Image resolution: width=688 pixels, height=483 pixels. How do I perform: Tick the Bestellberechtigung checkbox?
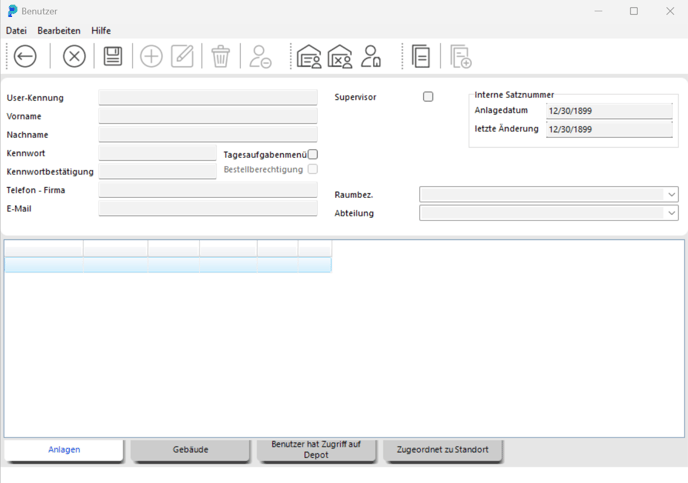(313, 169)
